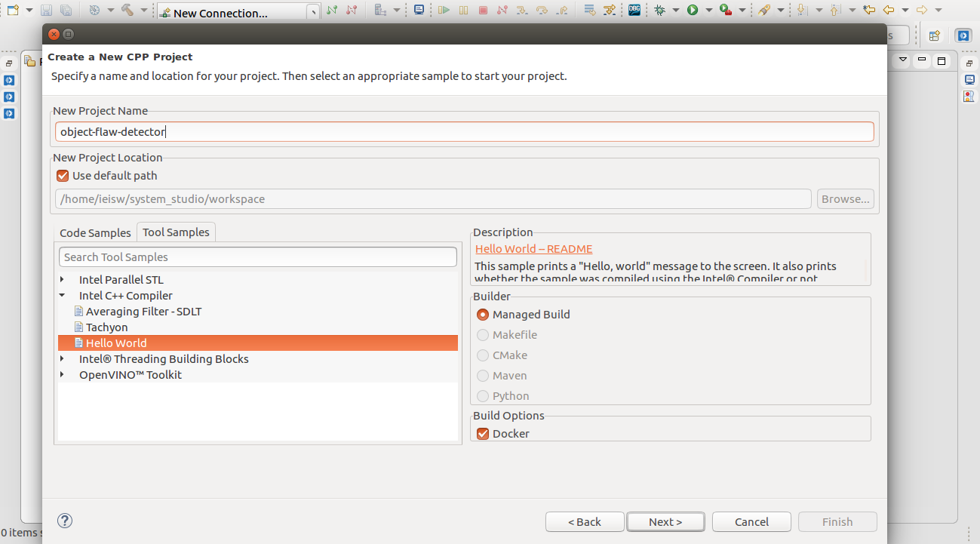The image size is (980, 544).
Task: Click the New wizard icon in the main toolbar
Action: tap(12, 11)
